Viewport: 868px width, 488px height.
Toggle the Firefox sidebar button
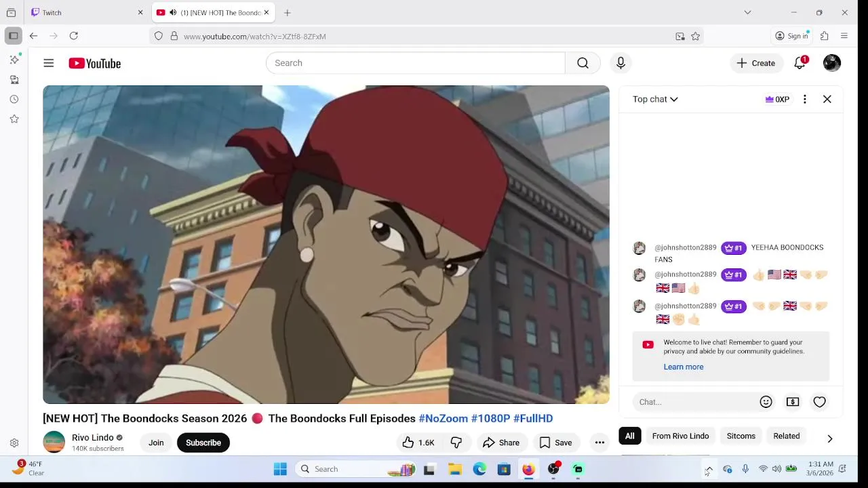13,36
